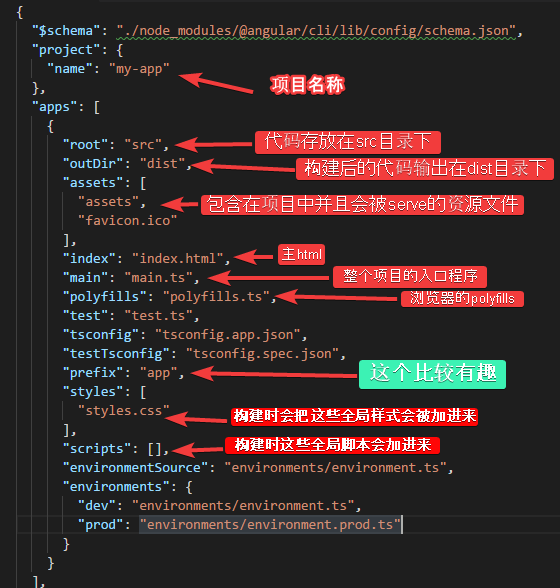Click the "tsconfig.spec.json" value
Screen dimensions: 560x588
point(262,354)
